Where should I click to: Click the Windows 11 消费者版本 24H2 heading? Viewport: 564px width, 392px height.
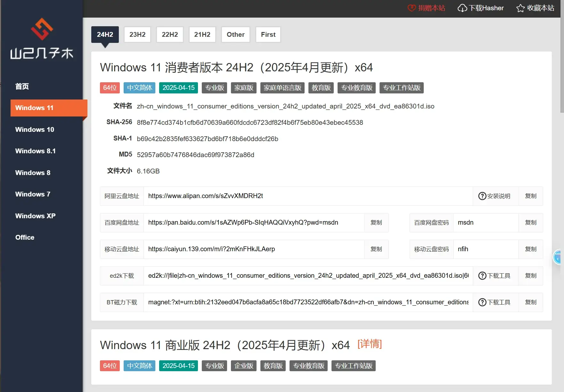click(x=236, y=68)
